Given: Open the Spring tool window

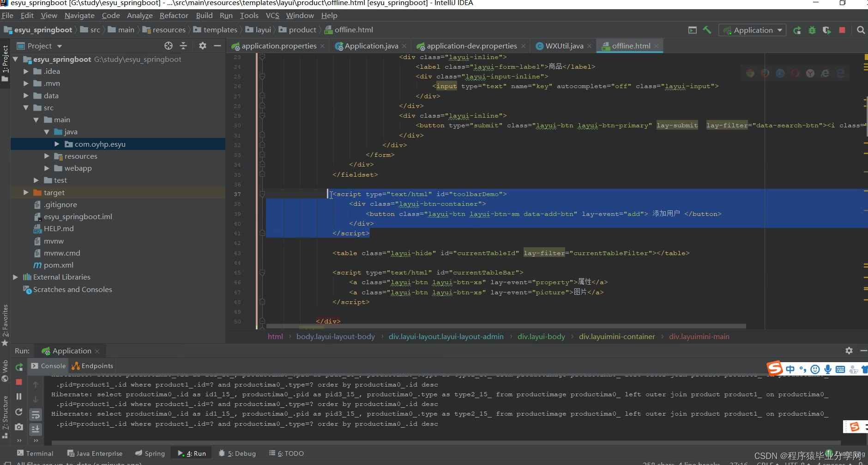Looking at the screenshot, I should tap(150, 453).
